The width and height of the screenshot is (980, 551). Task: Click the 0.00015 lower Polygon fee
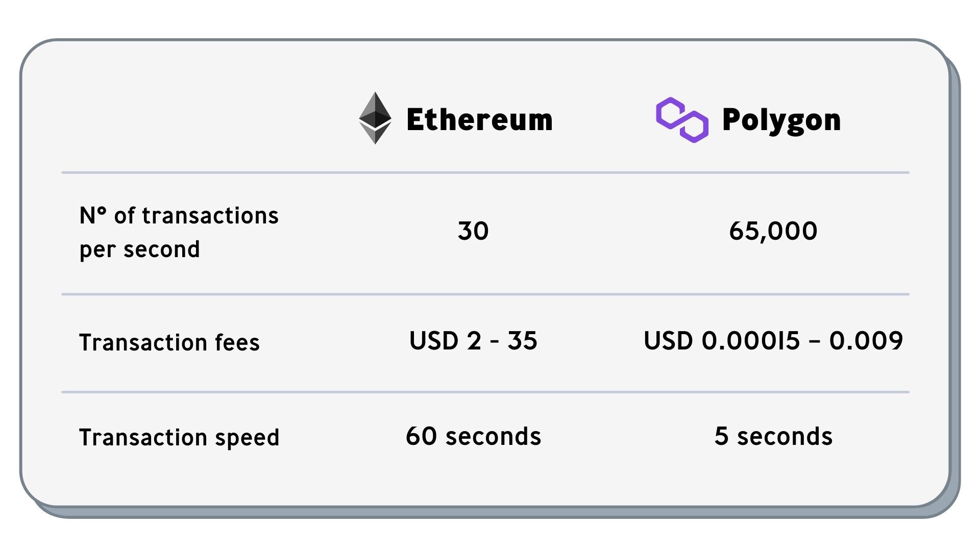tap(750, 341)
